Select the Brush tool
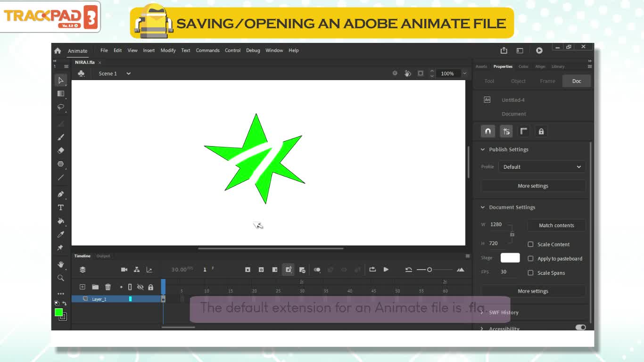Image resolution: width=644 pixels, height=362 pixels. point(60,137)
